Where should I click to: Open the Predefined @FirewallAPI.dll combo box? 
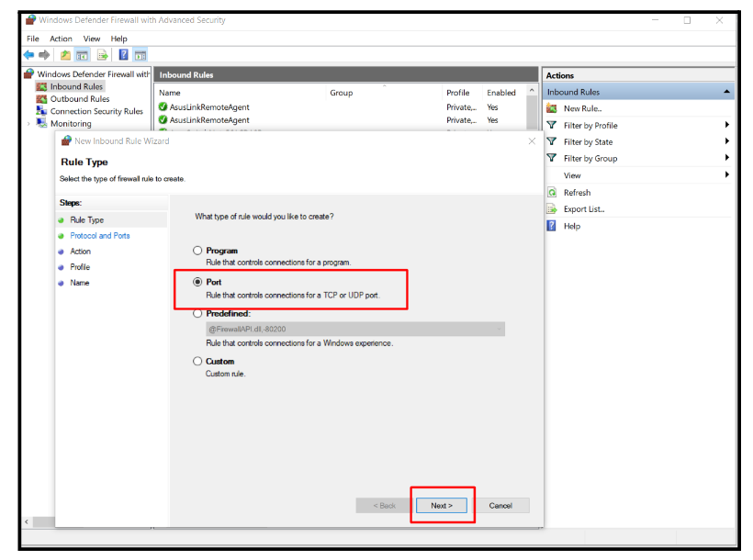coord(355,329)
